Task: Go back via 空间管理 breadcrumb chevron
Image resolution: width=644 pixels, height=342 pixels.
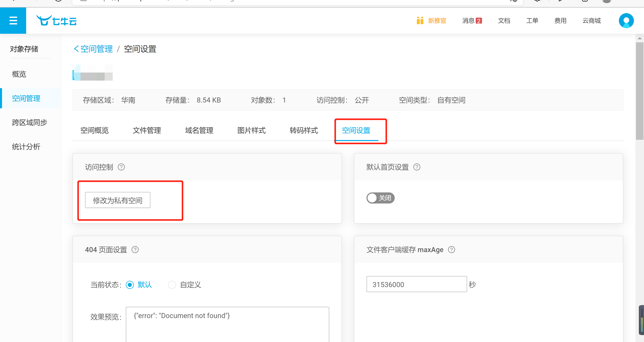Action: (76, 49)
